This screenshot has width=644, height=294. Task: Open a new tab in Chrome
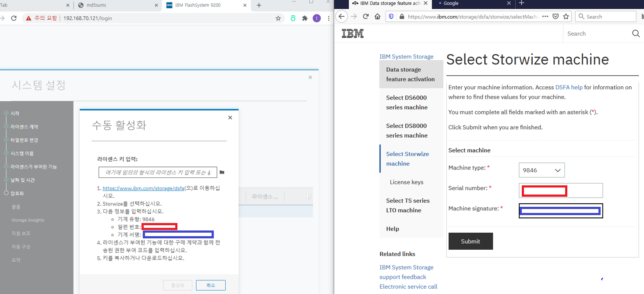(259, 5)
